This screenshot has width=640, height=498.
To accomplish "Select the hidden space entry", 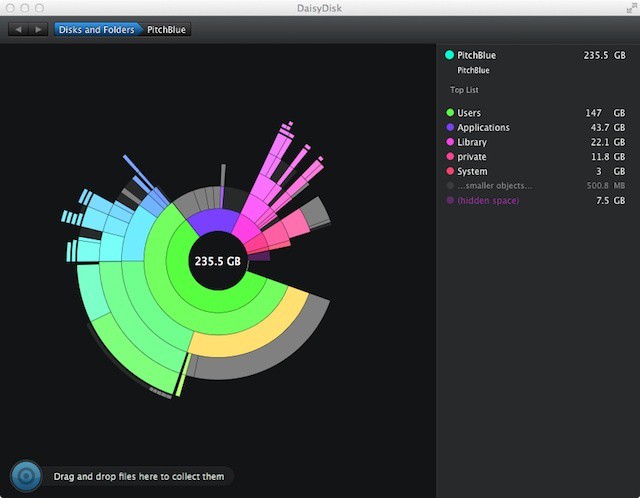I will [488, 201].
